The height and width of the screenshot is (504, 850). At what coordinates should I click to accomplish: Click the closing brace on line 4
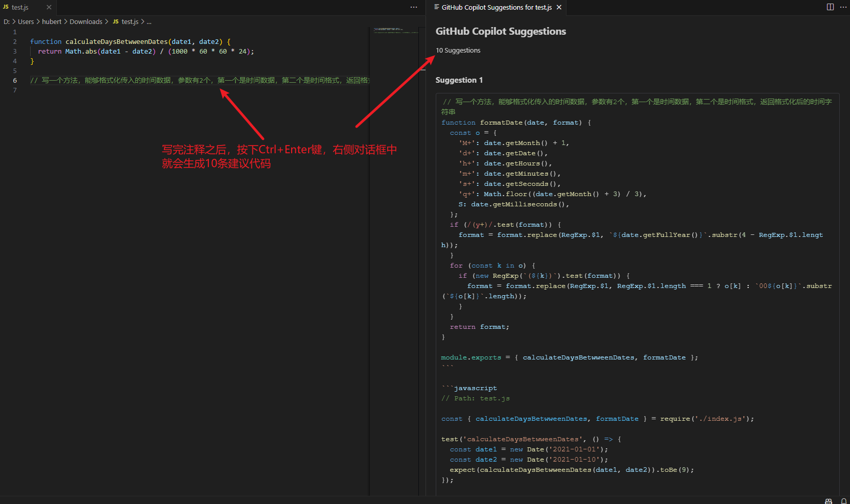coord(32,61)
